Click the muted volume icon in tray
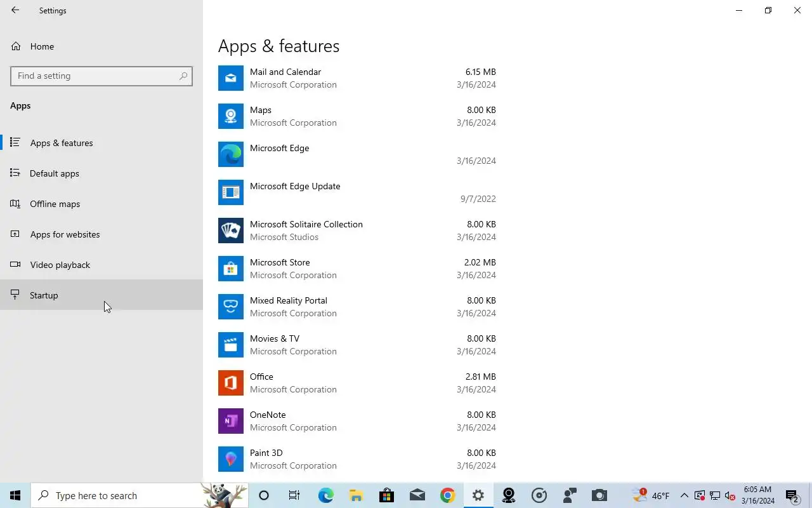 pyautogui.click(x=730, y=495)
